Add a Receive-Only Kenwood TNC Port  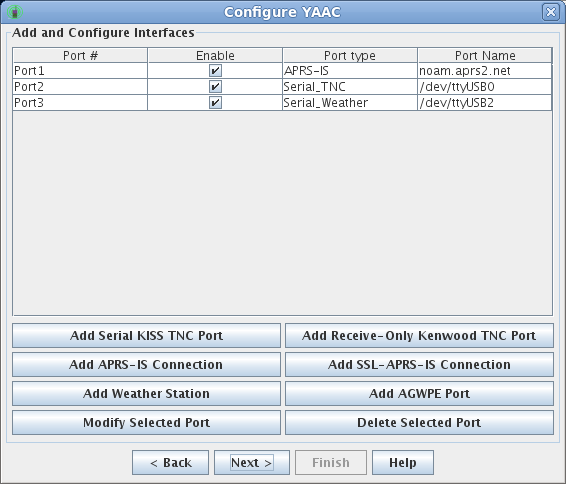point(419,336)
